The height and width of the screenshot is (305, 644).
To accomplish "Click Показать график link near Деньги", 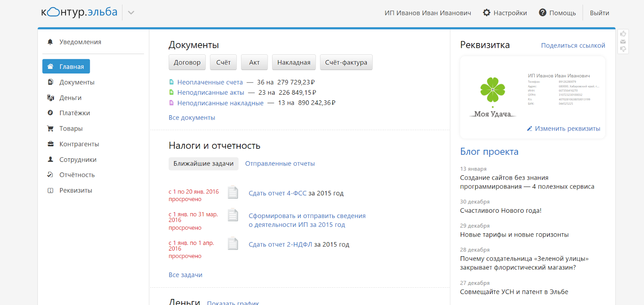I will coord(233,303).
